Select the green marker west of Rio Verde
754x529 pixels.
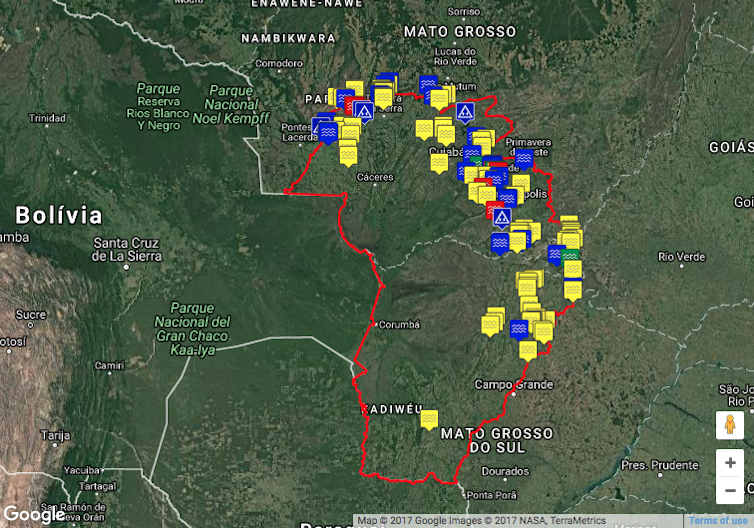(x=570, y=255)
